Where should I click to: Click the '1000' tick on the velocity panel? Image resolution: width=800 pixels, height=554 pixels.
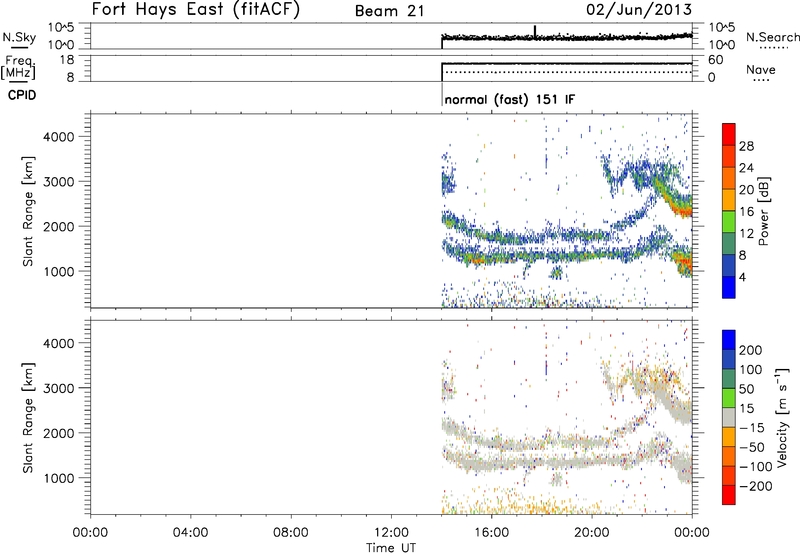59,478
